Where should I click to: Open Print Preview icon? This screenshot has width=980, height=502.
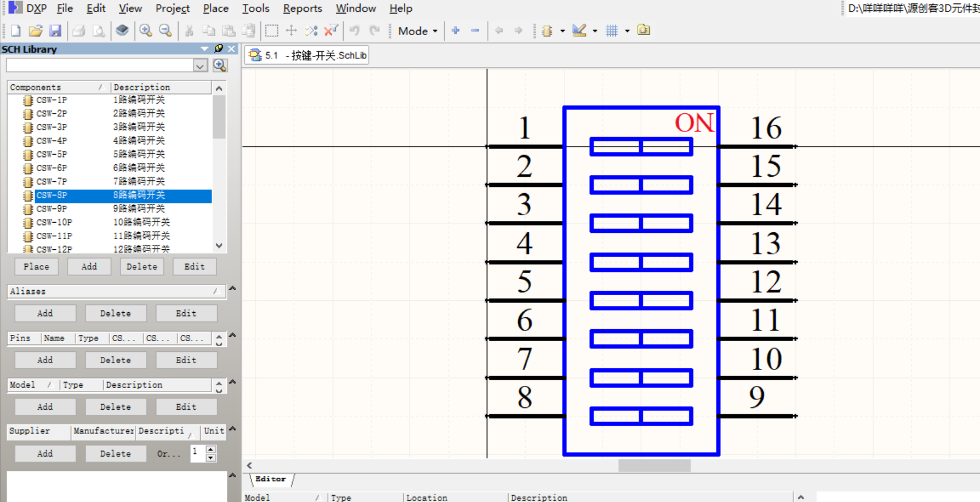click(99, 31)
